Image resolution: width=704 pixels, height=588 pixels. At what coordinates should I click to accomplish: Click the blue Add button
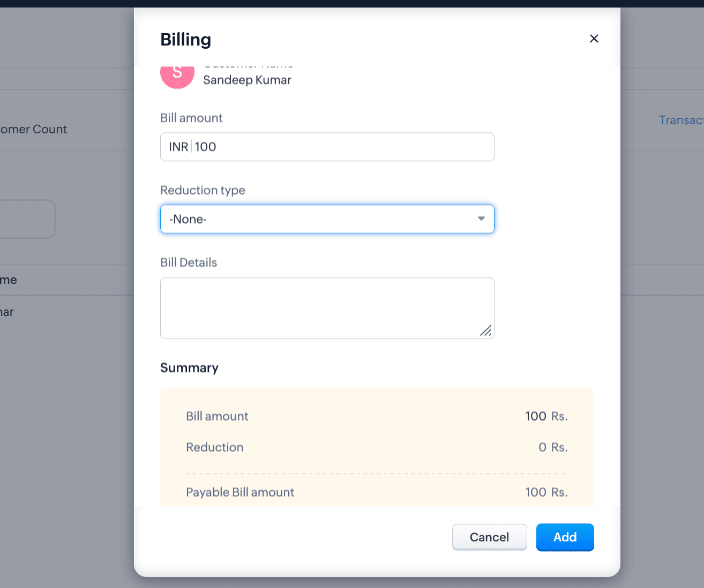[x=565, y=537]
